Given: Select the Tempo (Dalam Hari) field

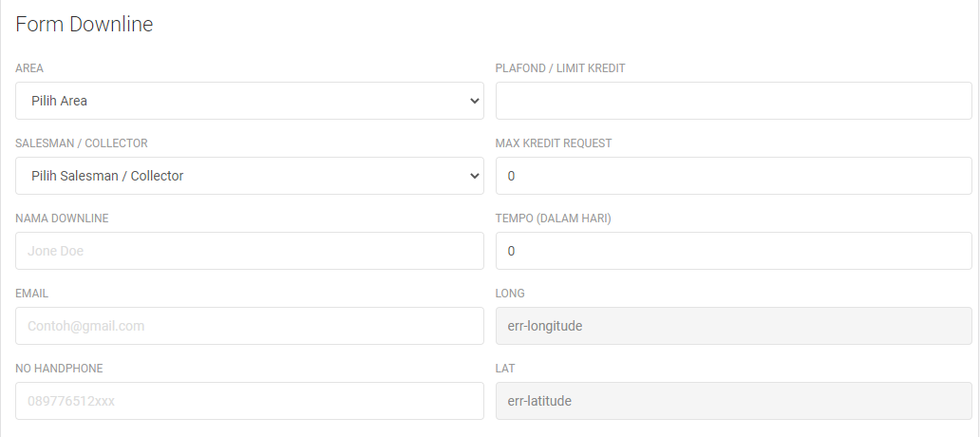Looking at the screenshot, I should pos(733,251).
